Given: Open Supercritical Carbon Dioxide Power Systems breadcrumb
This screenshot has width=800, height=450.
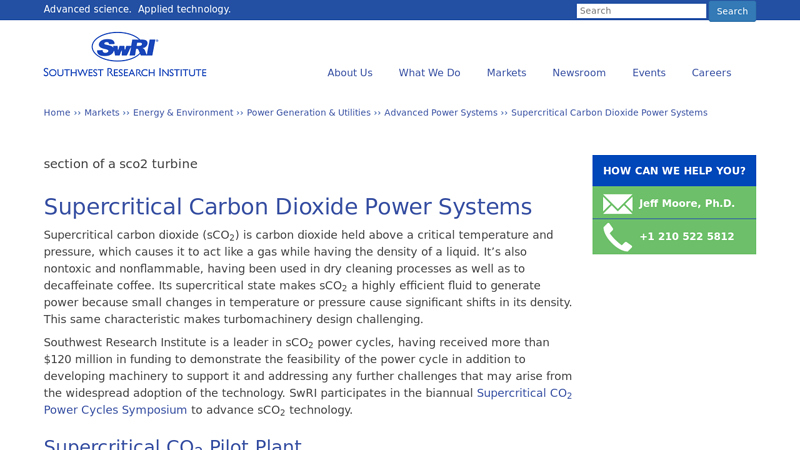Looking at the screenshot, I should click(609, 112).
